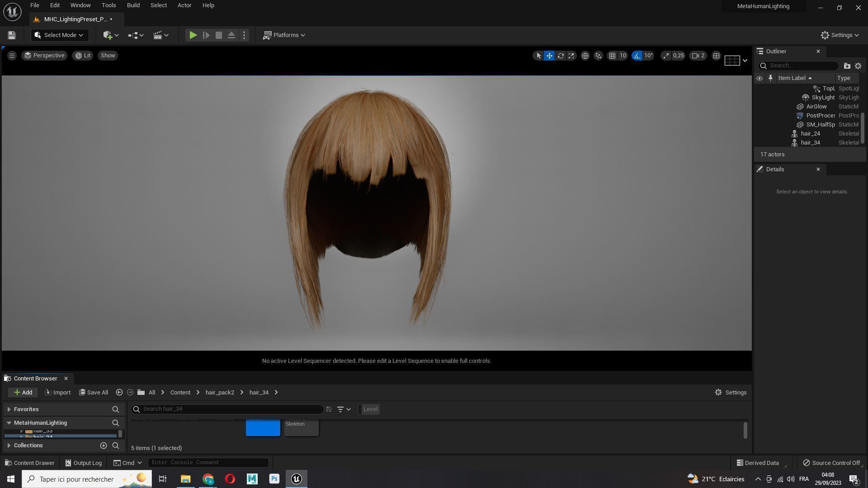Open scale snap value 0,25

pyautogui.click(x=679, y=56)
